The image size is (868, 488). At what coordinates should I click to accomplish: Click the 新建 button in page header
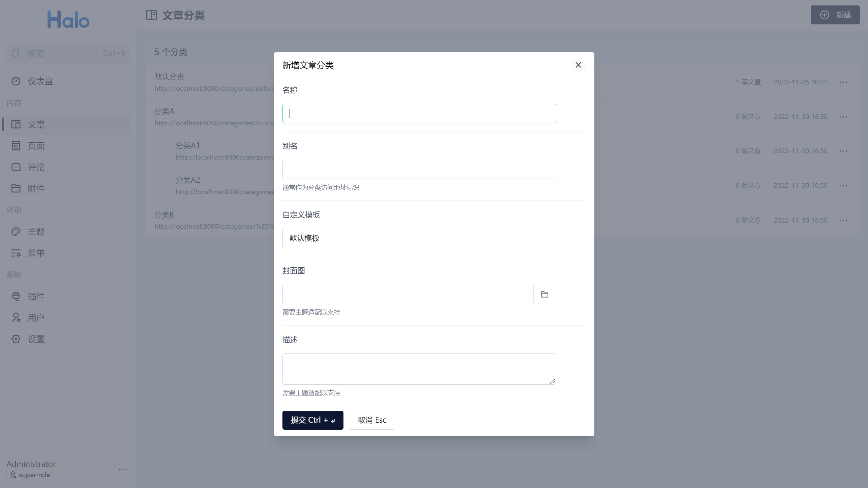tap(835, 15)
